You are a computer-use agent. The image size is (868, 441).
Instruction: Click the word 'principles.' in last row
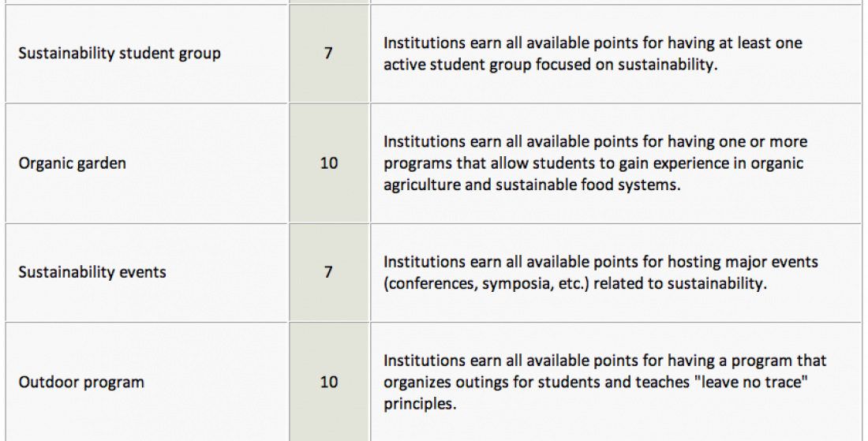pos(420,404)
